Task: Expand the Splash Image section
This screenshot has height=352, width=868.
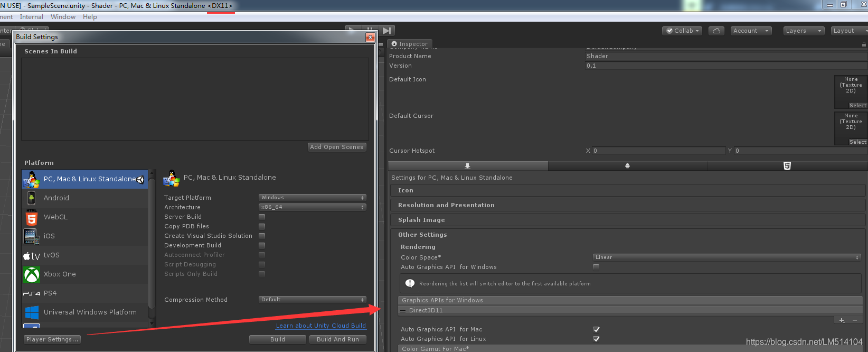Action: coord(628,220)
